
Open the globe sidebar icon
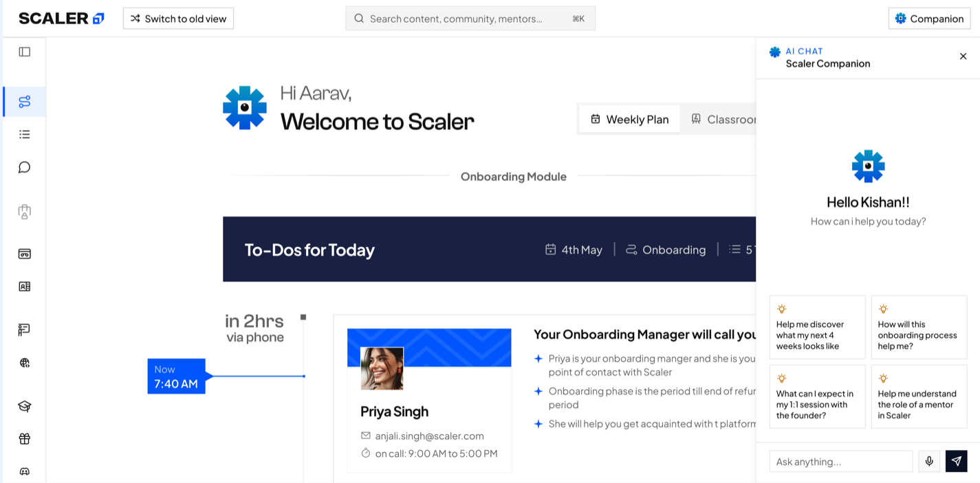coord(25,363)
